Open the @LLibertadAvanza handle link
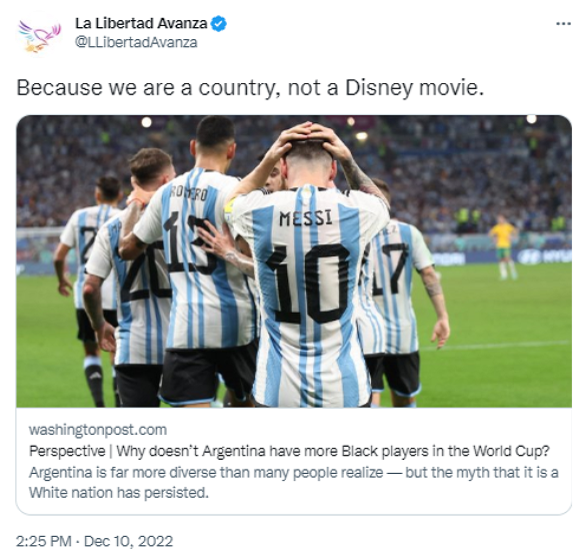 (x=136, y=42)
